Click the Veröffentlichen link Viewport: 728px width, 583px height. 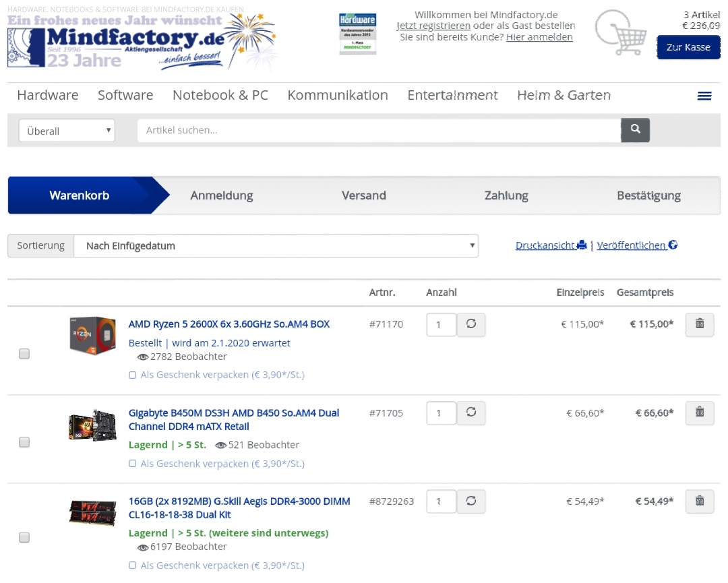tap(637, 245)
